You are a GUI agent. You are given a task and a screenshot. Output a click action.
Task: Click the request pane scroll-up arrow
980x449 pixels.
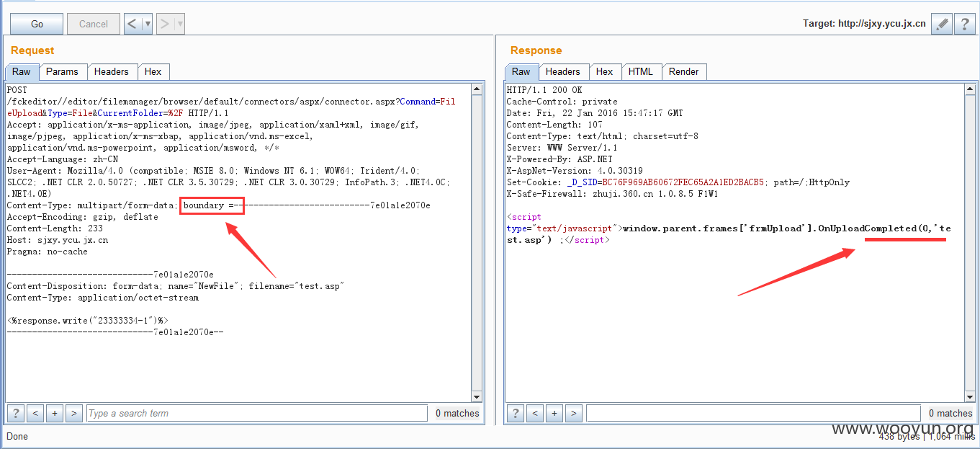click(x=477, y=89)
